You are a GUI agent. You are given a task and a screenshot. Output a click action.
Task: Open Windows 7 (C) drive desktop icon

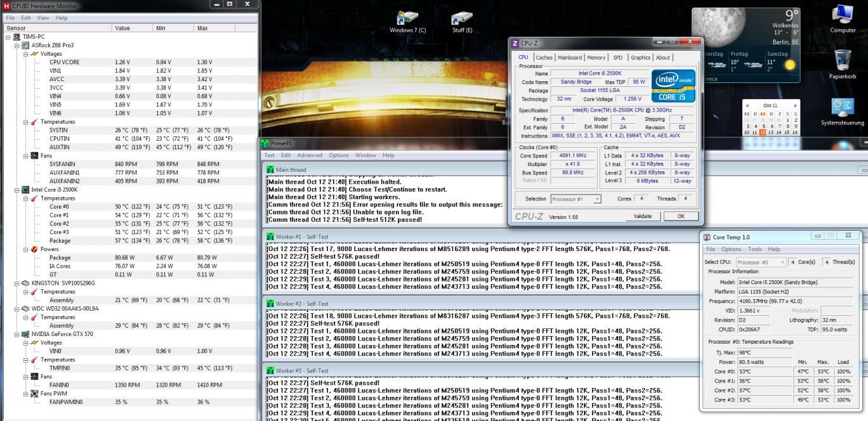pyautogui.click(x=407, y=22)
